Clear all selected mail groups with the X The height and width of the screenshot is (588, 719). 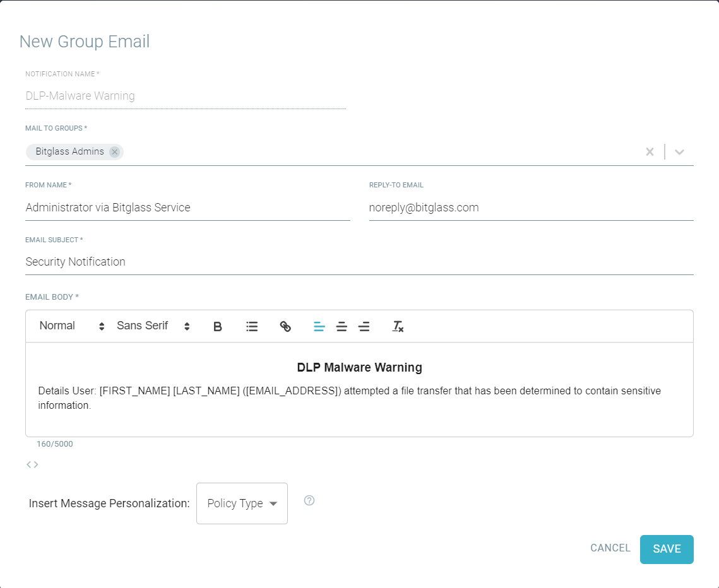pyautogui.click(x=650, y=151)
